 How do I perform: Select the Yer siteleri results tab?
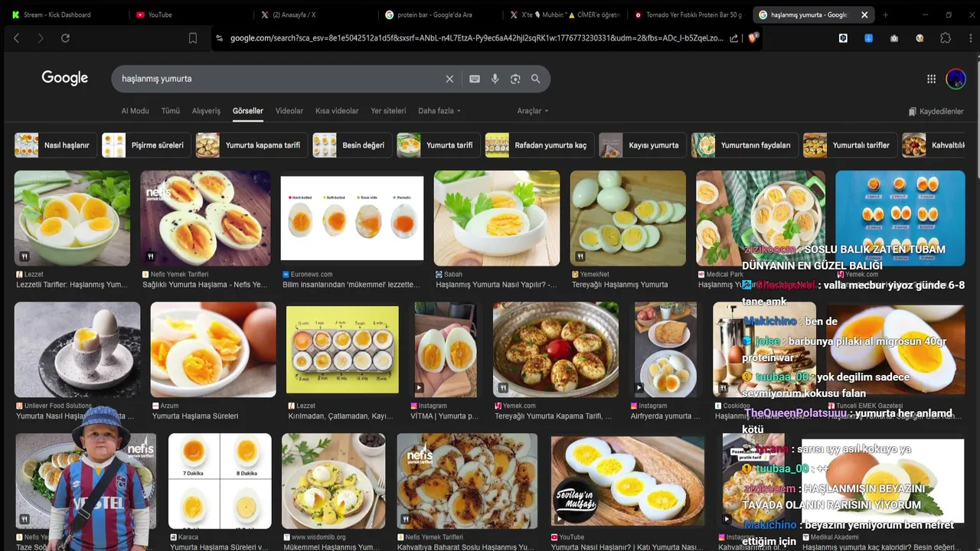click(388, 111)
